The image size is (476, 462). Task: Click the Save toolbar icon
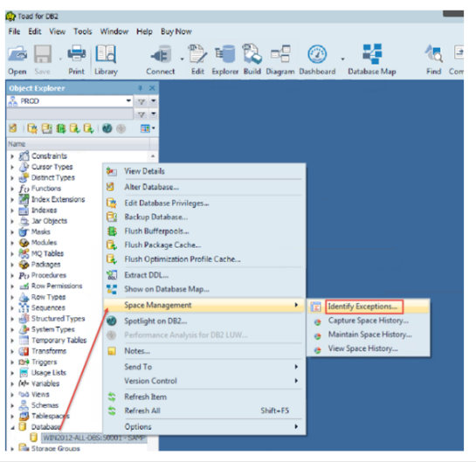pyautogui.click(x=42, y=59)
